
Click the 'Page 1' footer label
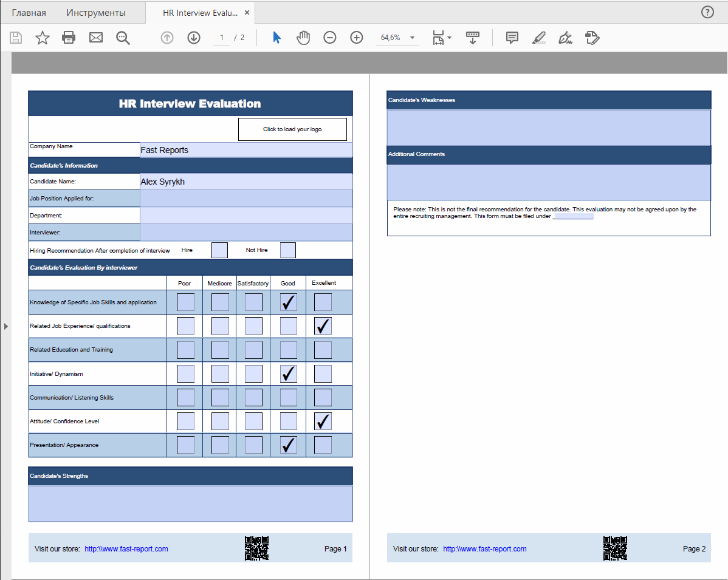(335, 548)
